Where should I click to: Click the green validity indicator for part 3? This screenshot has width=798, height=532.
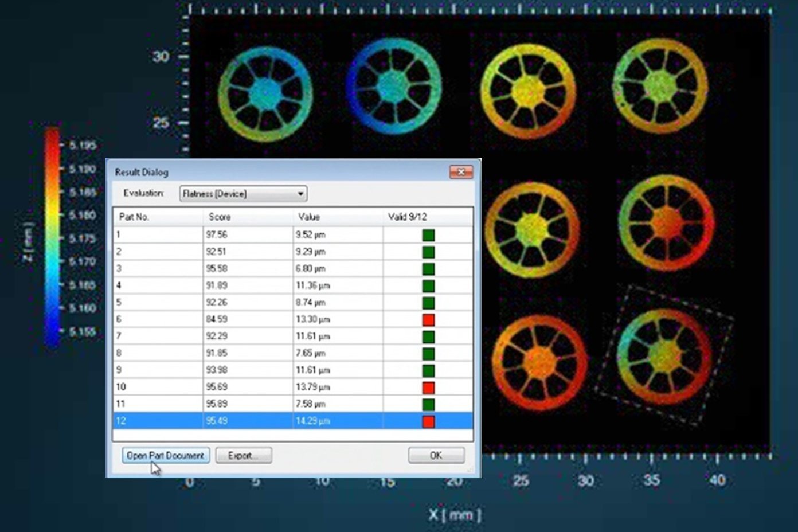point(429,268)
